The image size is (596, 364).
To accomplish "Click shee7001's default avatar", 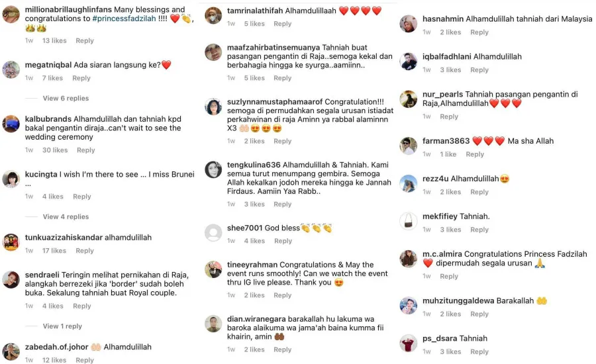I will (x=213, y=233).
